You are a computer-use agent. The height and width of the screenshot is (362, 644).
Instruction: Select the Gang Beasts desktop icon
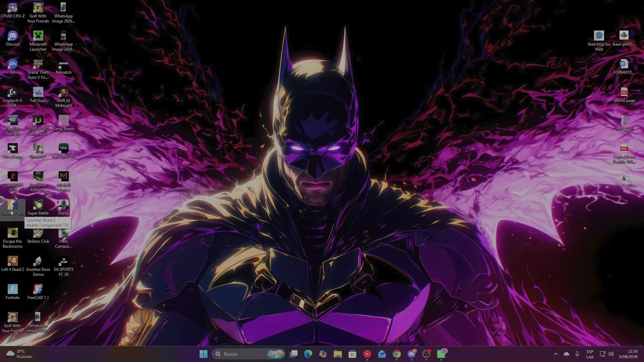click(x=63, y=124)
